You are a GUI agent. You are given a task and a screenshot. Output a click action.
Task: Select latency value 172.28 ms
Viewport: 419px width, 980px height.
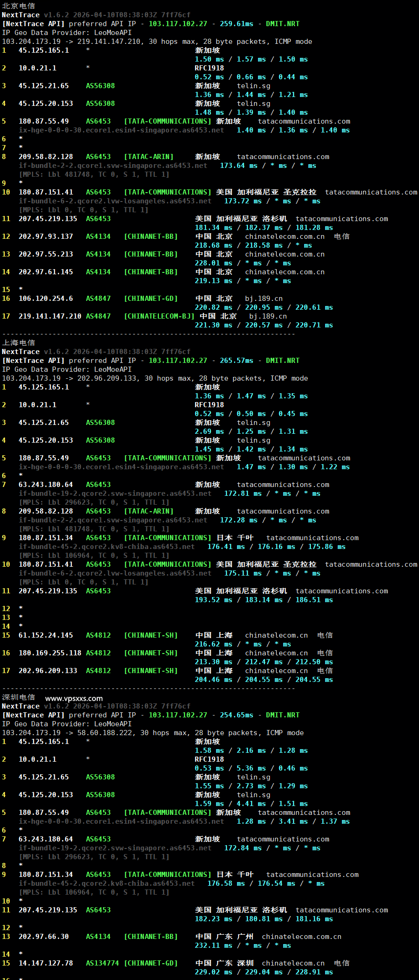239,520
